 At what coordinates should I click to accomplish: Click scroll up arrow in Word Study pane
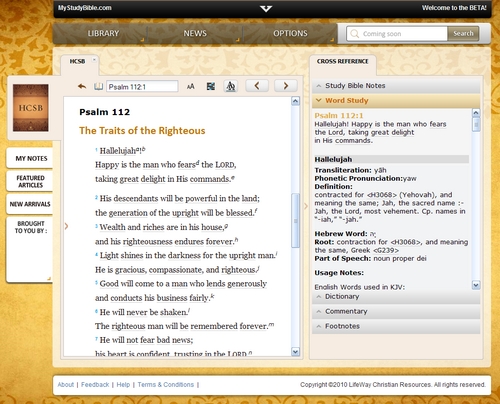[x=476, y=113]
